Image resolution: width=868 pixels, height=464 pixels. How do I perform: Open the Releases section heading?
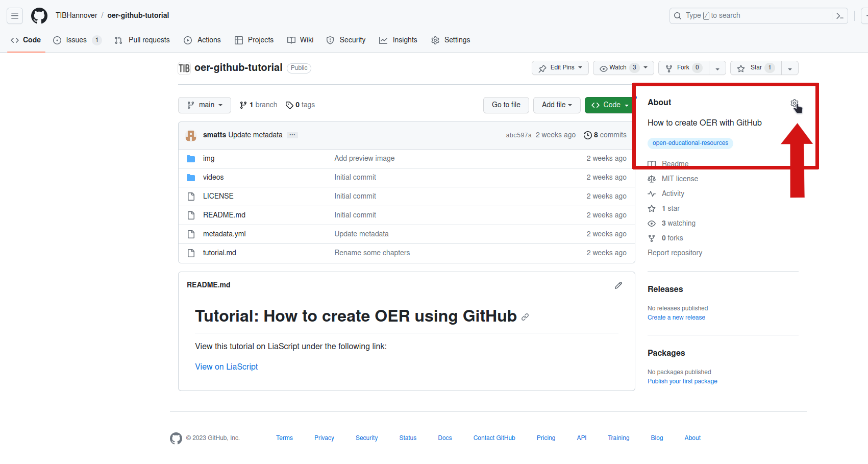pyautogui.click(x=665, y=289)
